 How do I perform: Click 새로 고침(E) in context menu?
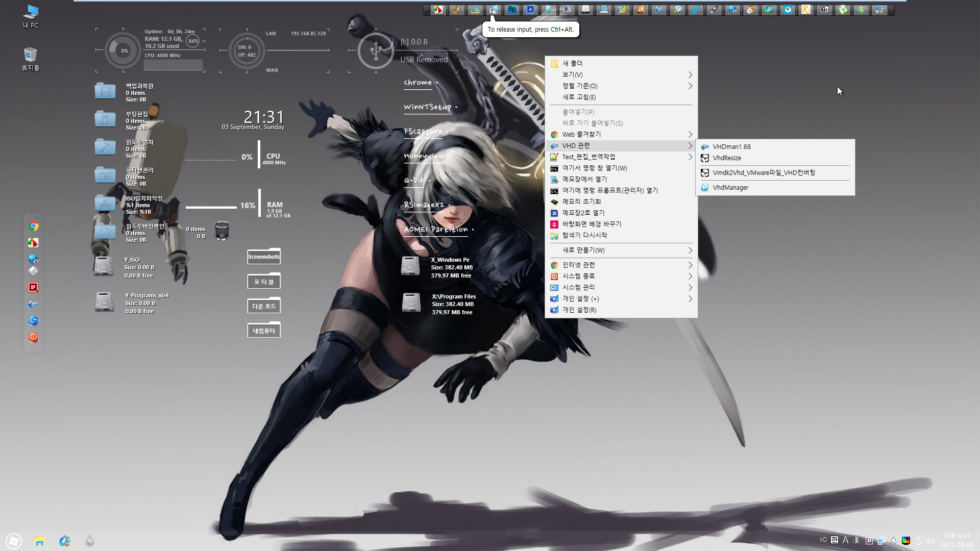coord(621,97)
